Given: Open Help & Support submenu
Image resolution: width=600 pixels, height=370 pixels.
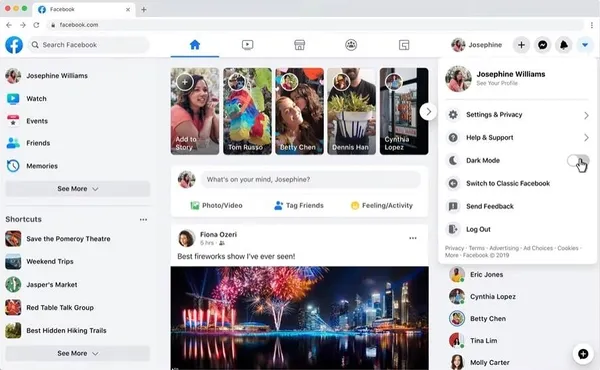Looking at the screenshot, I should (x=517, y=138).
